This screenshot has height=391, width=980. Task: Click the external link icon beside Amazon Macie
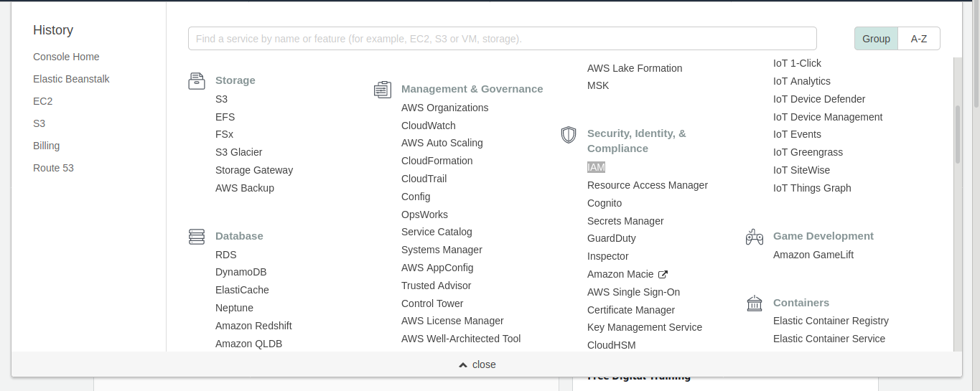(x=663, y=274)
